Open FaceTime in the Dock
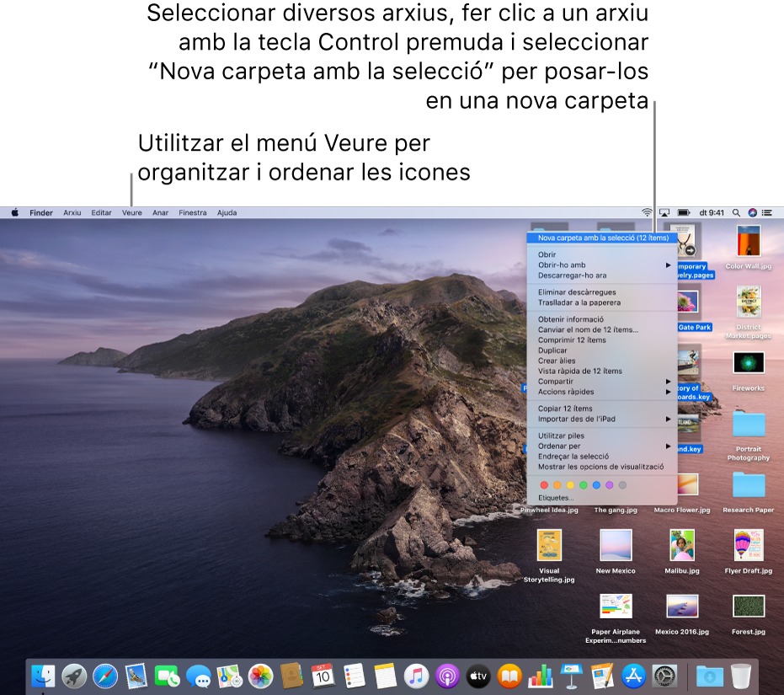This screenshot has height=695, width=784. 167,676
